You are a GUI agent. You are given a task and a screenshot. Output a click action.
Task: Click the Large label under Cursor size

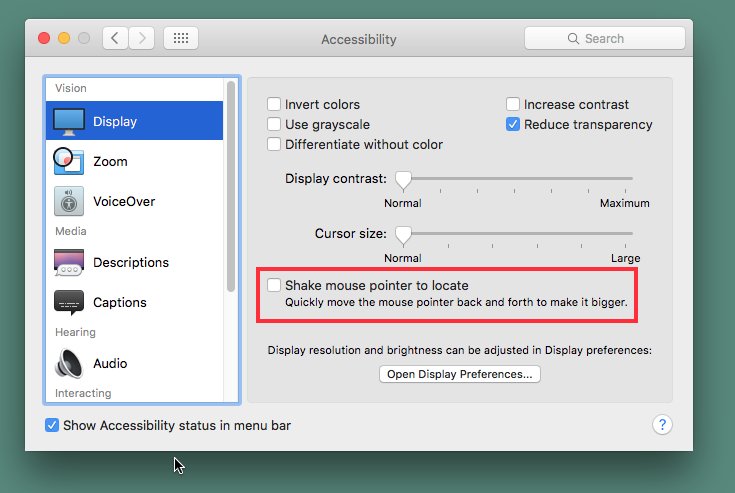click(625, 258)
